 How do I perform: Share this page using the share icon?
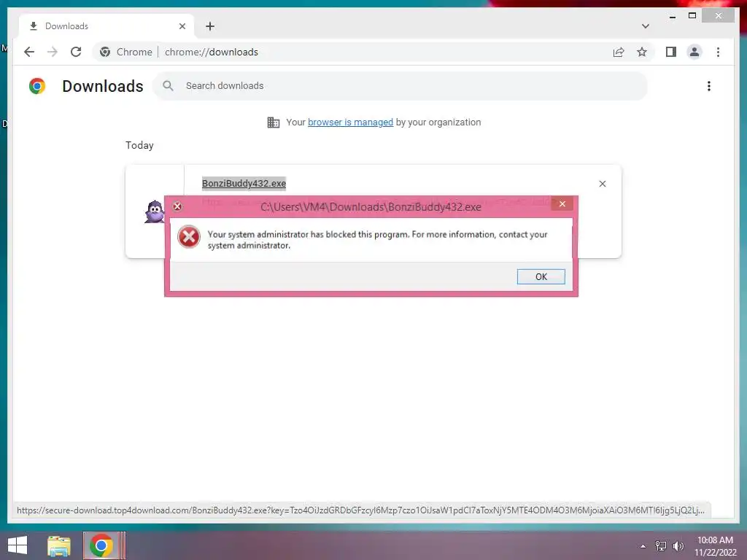click(x=619, y=52)
